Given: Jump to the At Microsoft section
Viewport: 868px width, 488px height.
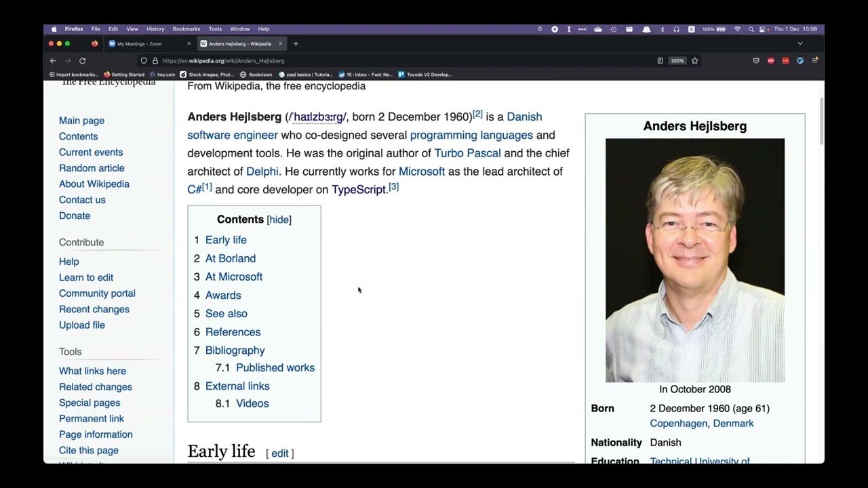Looking at the screenshot, I should pyautogui.click(x=234, y=277).
